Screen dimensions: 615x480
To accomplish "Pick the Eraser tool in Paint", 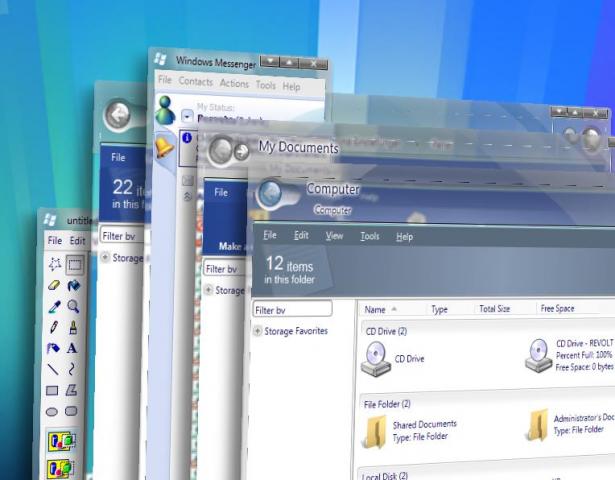I will click(x=53, y=285).
